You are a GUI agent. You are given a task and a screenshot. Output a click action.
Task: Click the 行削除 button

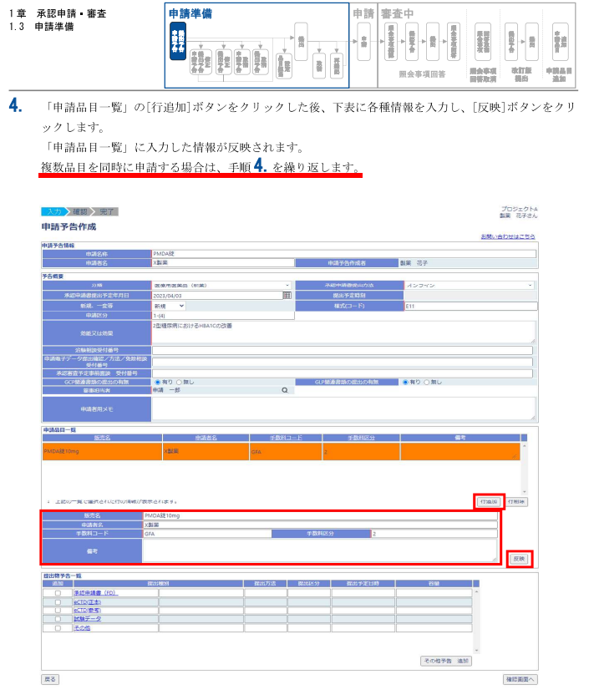tap(520, 500)
